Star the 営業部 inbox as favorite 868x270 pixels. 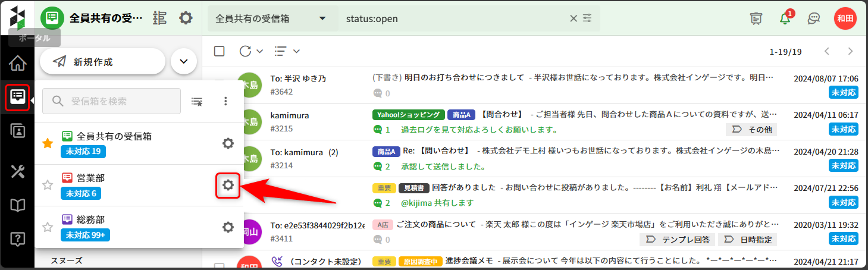(48, 186)
